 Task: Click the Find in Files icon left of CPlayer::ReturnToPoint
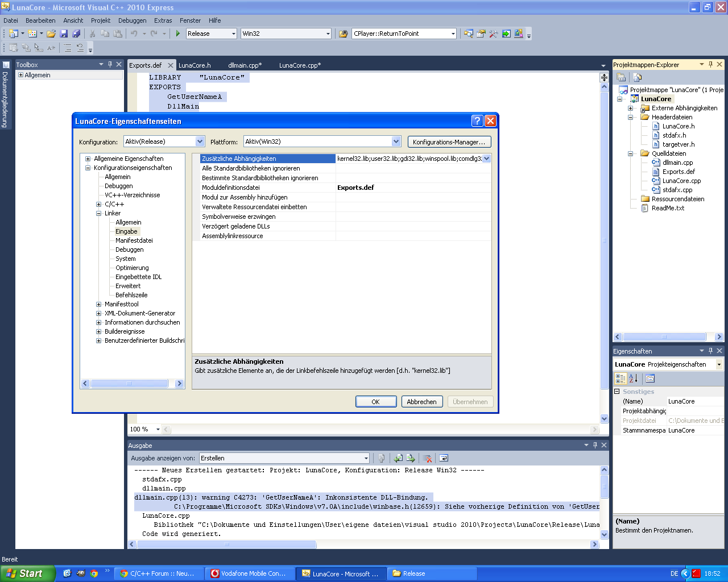[343, 34]
